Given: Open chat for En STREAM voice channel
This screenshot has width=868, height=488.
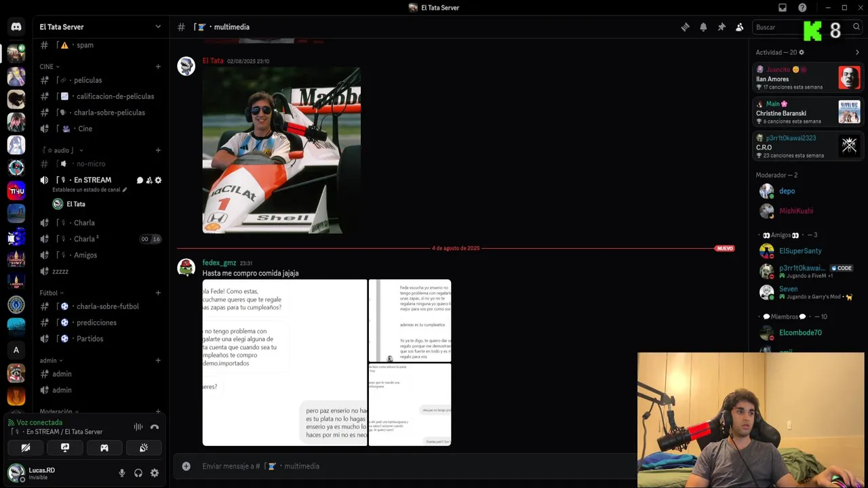Looking at the screenshot, I should [140, 180].
